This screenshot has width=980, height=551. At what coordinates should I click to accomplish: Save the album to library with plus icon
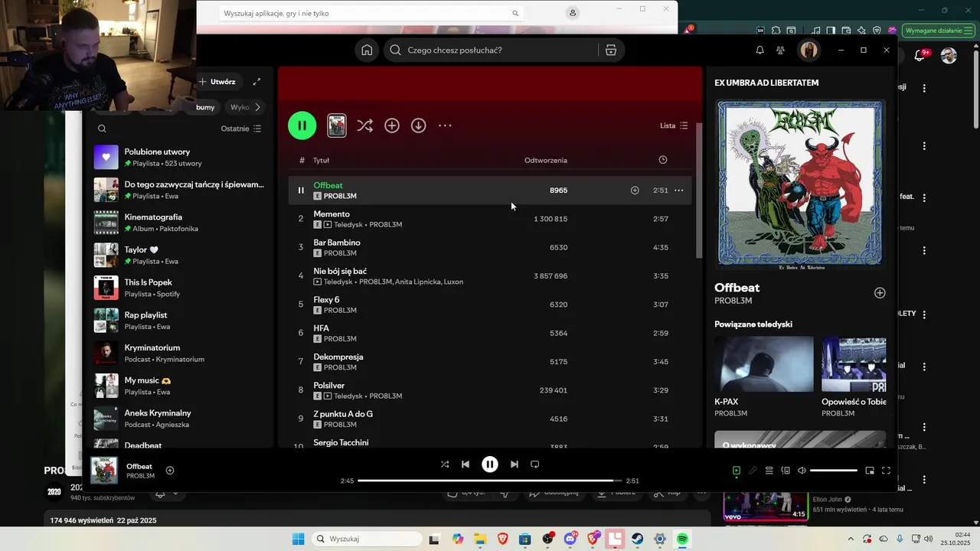[x=392, y=126]
